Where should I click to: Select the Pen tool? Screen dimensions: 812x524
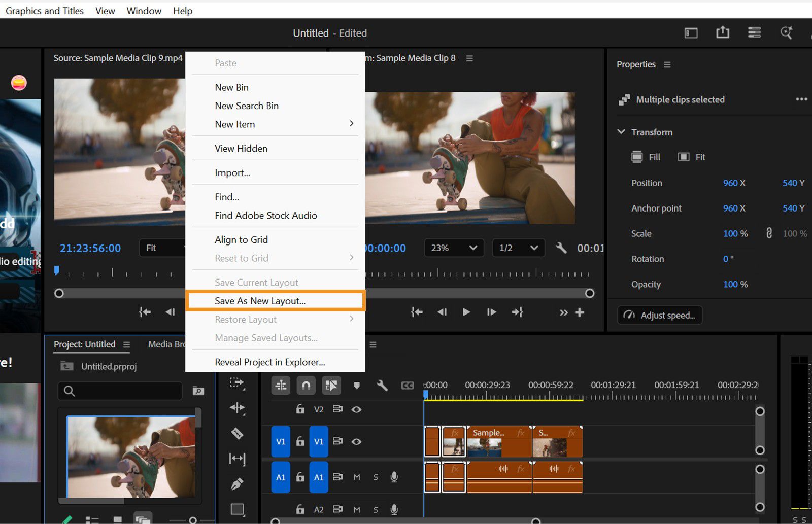click(x=237, y=484)
